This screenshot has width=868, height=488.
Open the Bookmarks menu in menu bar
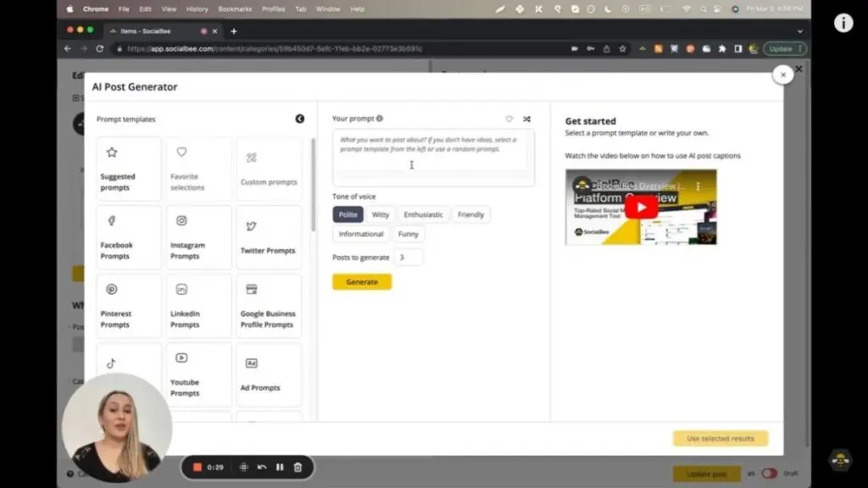(234, 8)
